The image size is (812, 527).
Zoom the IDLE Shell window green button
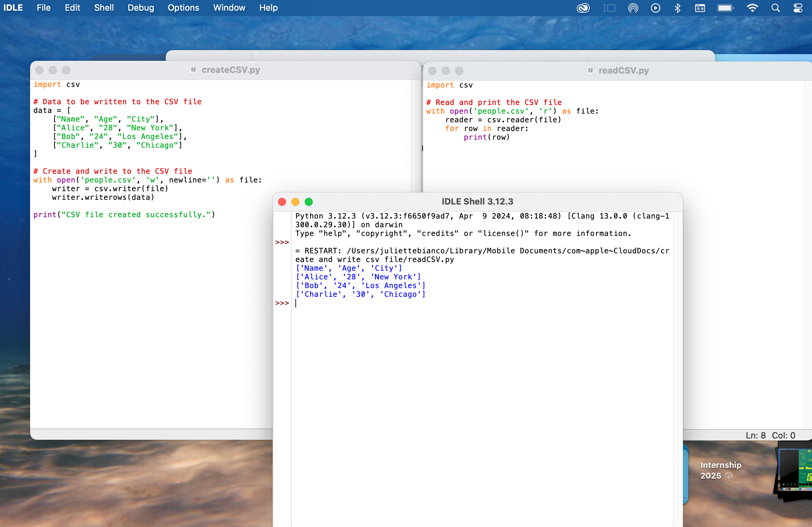click(x=309, y=202)
